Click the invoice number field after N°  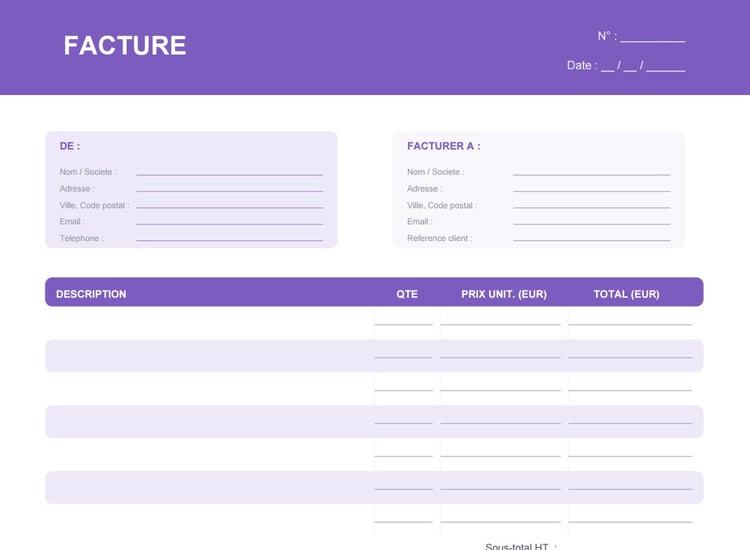[x=652, y=37]
